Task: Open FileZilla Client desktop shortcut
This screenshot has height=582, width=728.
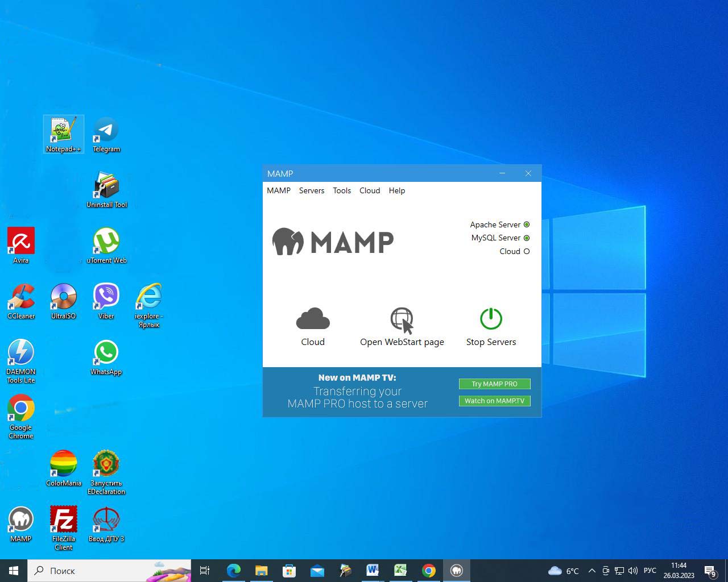Action: point(63,519)
